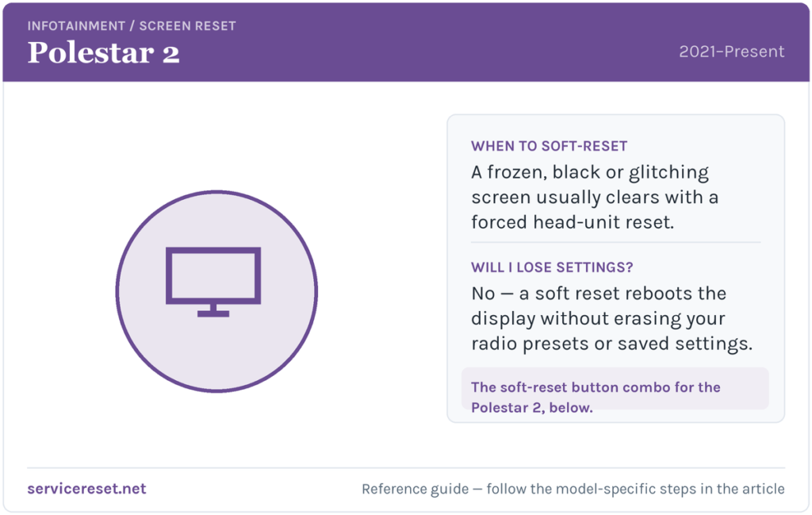
Task: Click the 2021–Present year label
Action: tap(732, 52)
